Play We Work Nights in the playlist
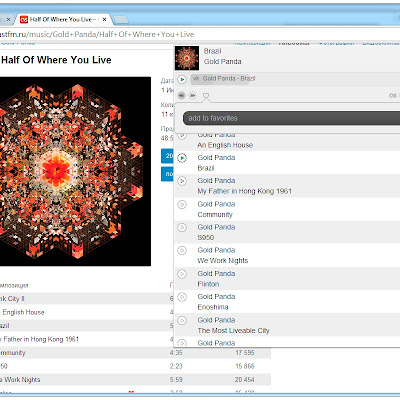Viewport: 400px width, 400px height. pos(182,250)
